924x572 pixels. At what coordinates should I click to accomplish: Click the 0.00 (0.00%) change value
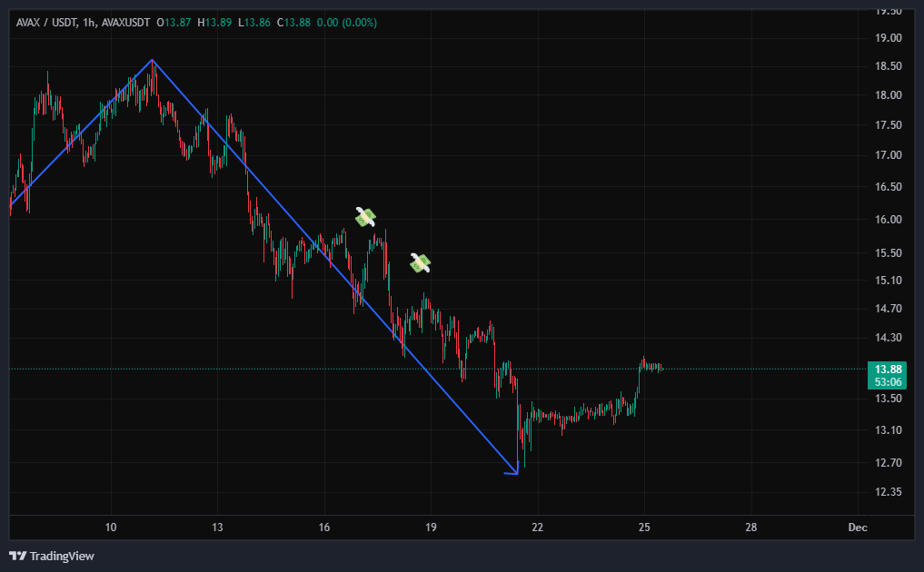(x=344, y=22)
